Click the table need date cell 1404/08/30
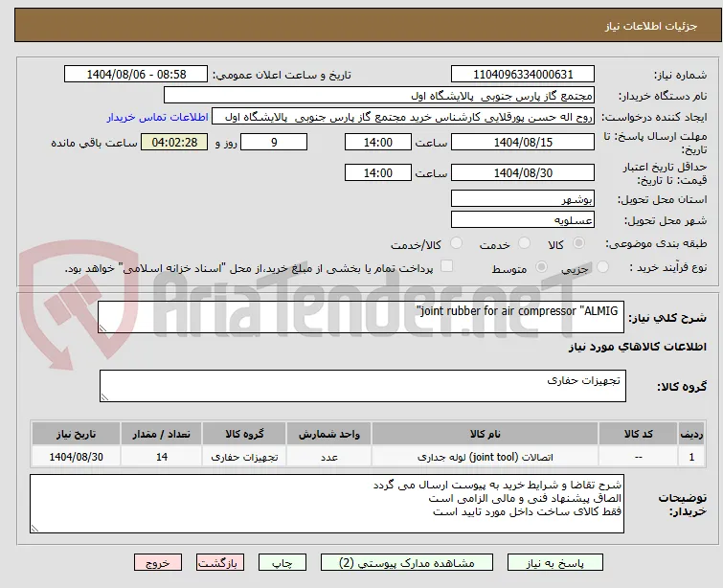This screenshot has width=723, height=588. (x=76, y=457)
